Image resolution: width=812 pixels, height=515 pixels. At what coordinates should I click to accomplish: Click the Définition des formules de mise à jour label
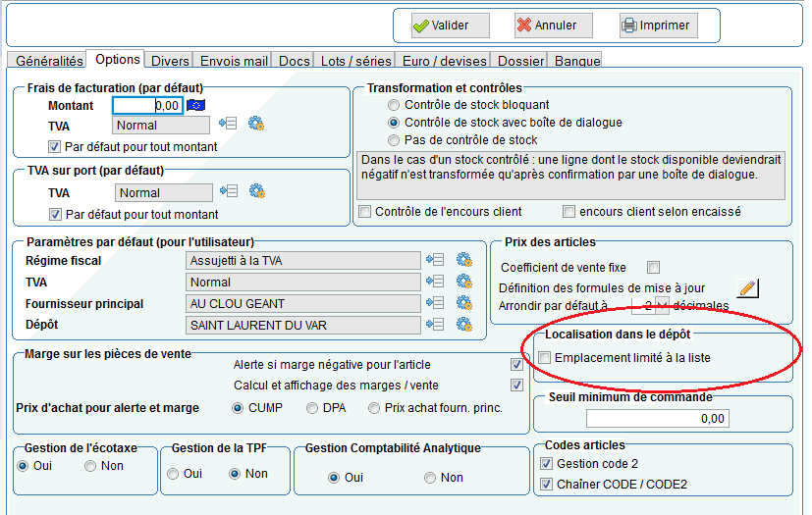(602, 288)
